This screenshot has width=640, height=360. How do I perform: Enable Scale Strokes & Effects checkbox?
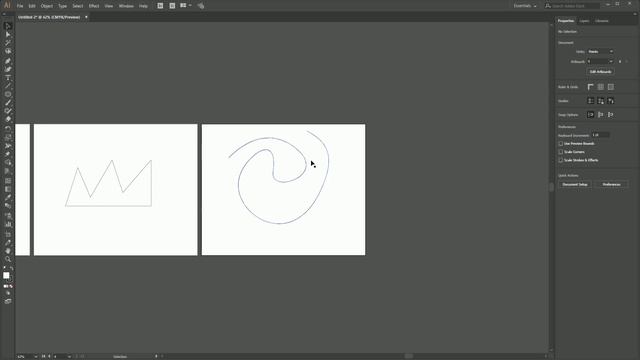click(561, 160)
